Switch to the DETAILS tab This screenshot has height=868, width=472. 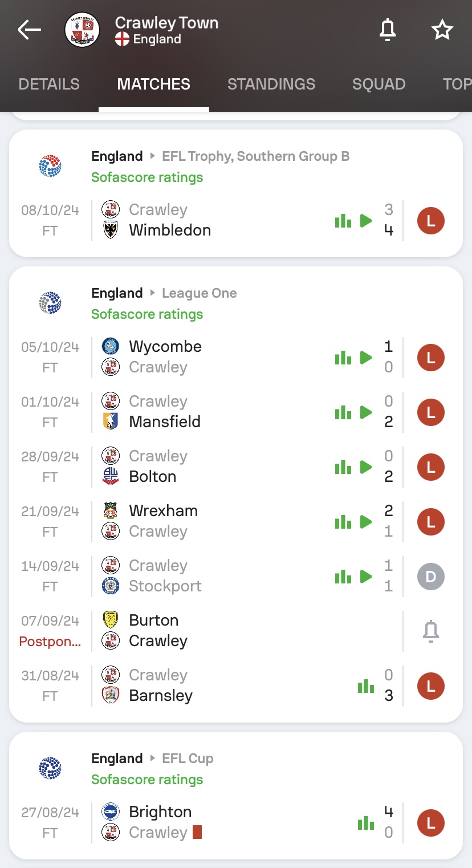click(x=49, y=84)
